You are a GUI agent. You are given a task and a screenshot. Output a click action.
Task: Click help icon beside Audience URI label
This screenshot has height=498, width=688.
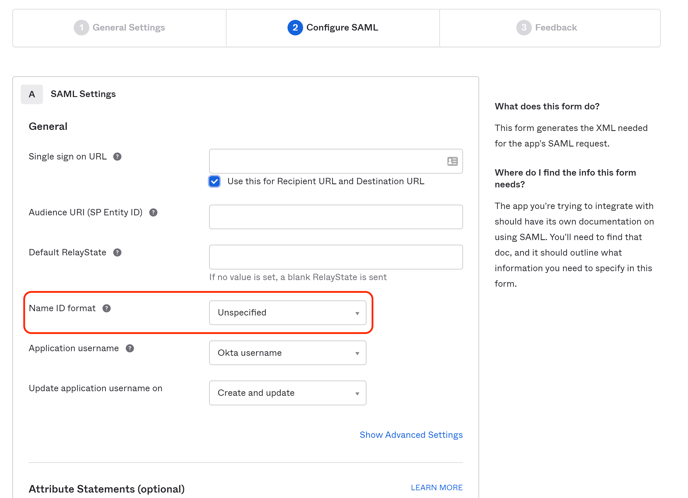(153, 213)
